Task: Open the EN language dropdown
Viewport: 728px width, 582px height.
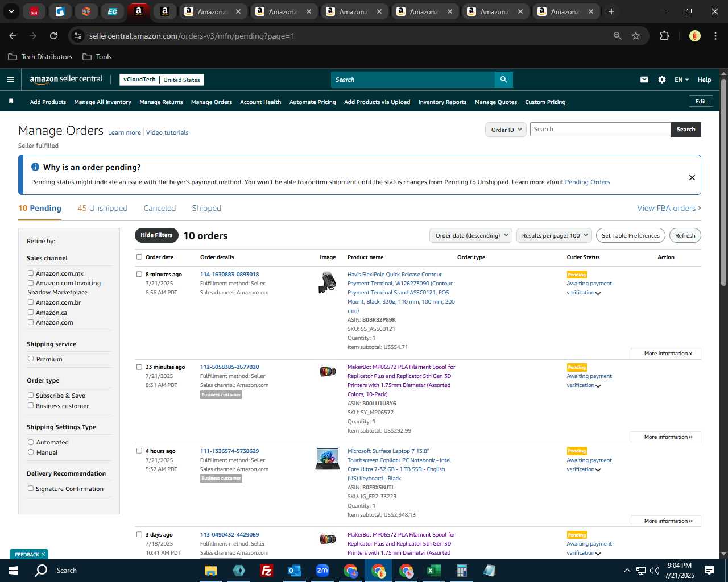Action: pyautogui.click(x=681, y=80)
